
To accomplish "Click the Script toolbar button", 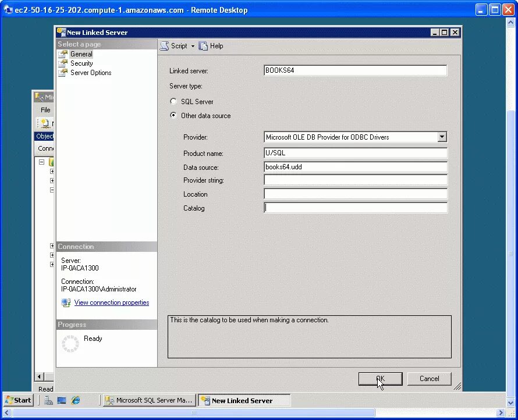I will click(x=174, y=46).
